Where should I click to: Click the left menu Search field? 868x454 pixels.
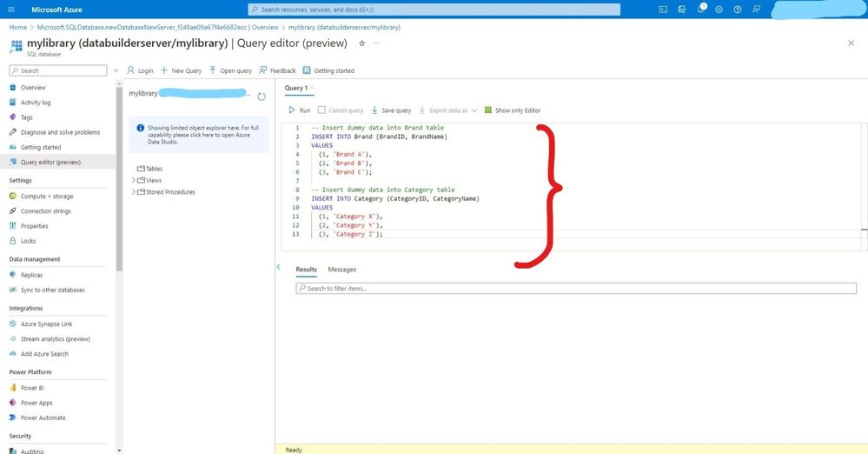[58, 70]
